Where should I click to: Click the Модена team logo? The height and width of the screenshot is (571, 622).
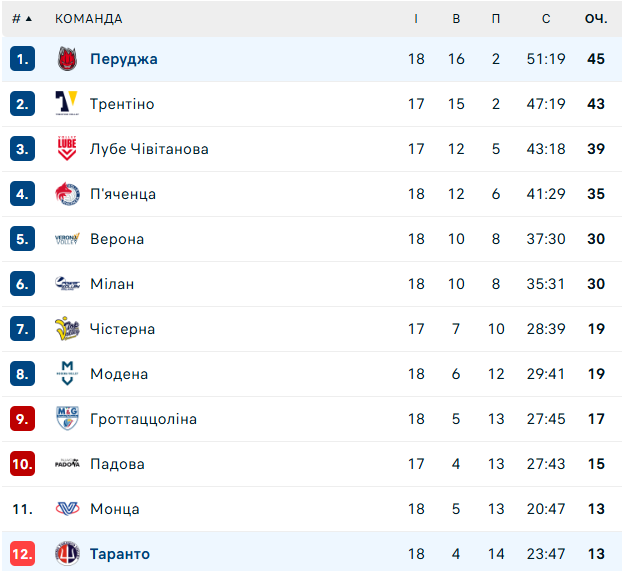pos(67,374)
